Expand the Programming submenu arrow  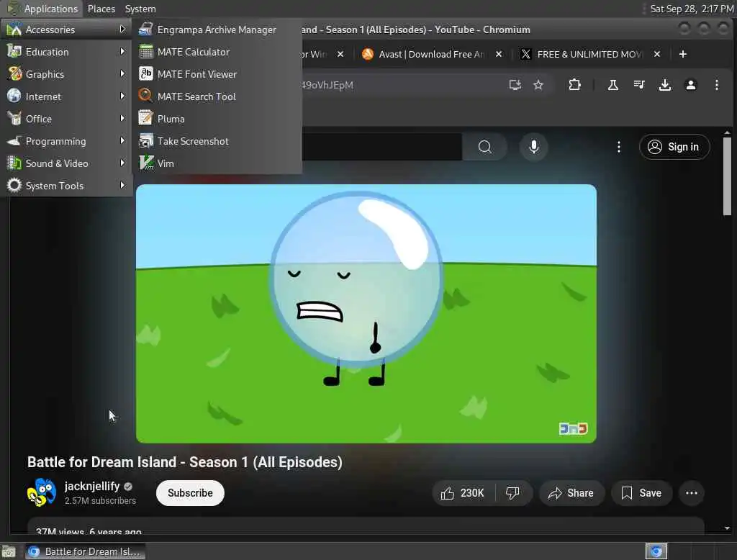[122, 140]
